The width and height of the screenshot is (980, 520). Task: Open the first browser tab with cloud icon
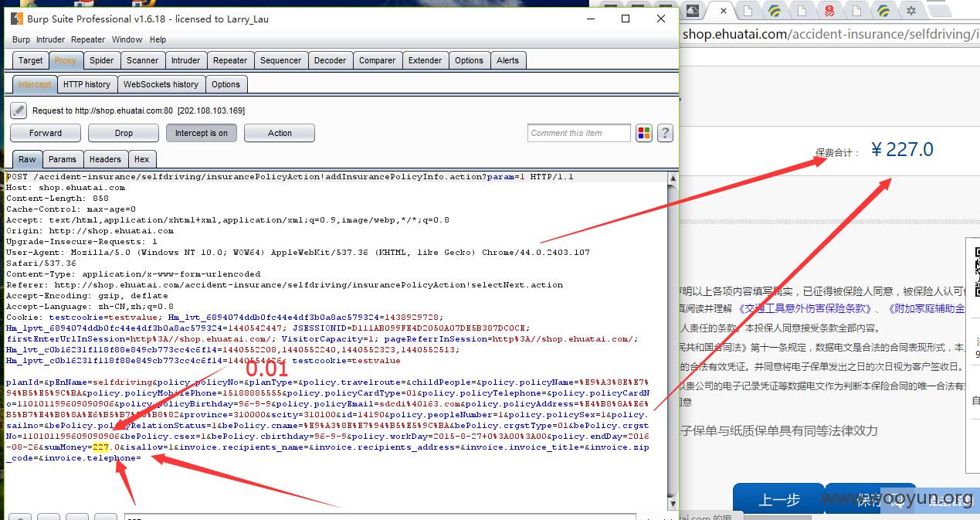click(x=693, y=11)
